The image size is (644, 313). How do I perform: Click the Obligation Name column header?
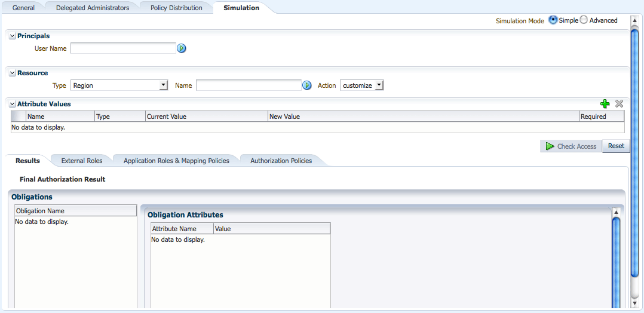coord(75,211)
